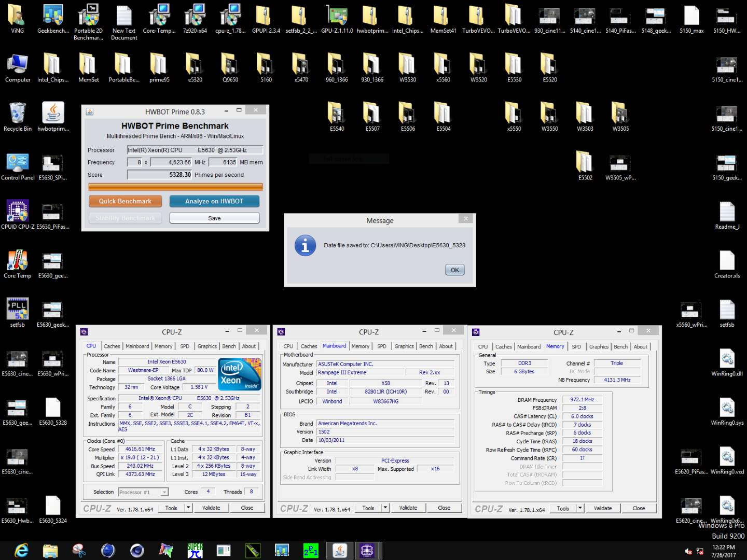Image resolution: width=747 pixels, height=560 pixels.
Task: Open Graphics tab in CPU-Z Mainboard window
Action: point(404,346)
